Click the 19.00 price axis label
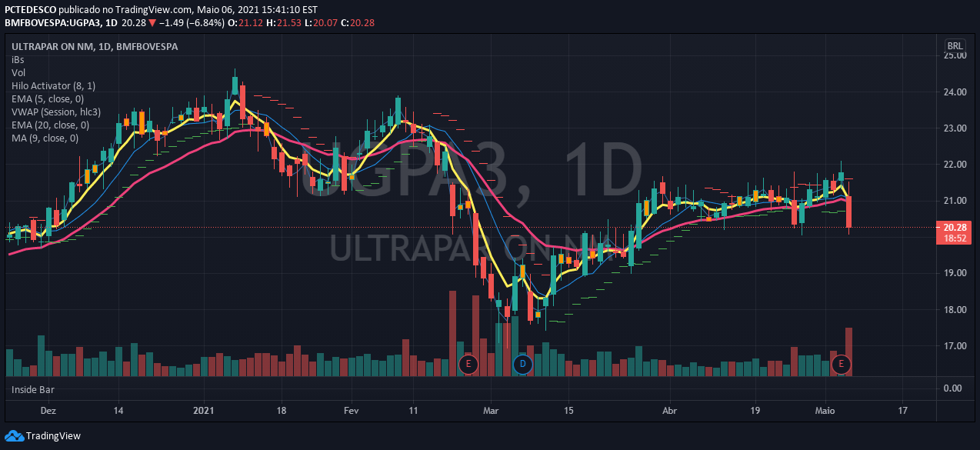Image resolution: width=980 pixels, height=450 pixels. [955, 273]
